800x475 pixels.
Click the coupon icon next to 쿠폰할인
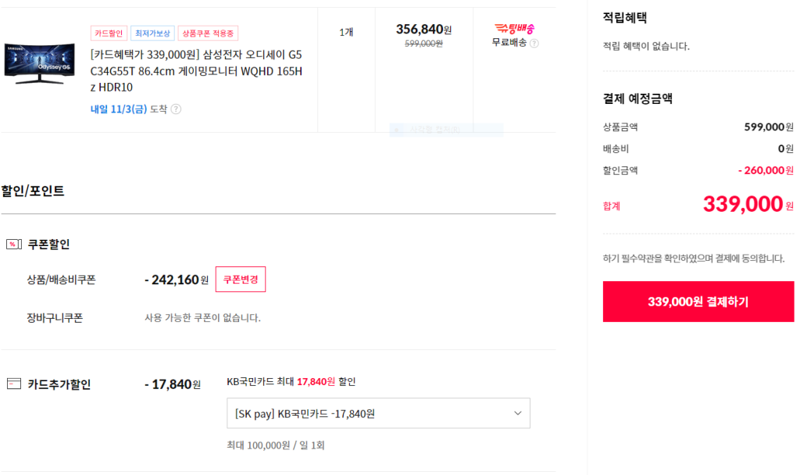point(14,244)
